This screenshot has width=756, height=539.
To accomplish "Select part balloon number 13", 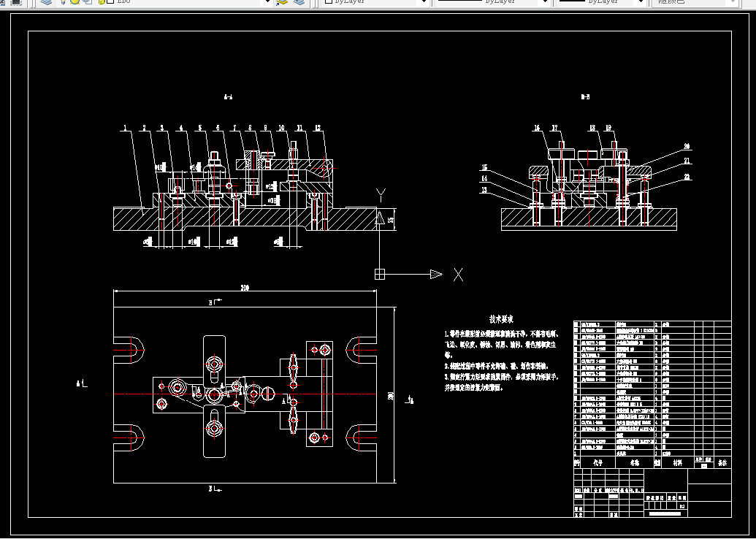I will pyautogui.click(x=484, y=190).
